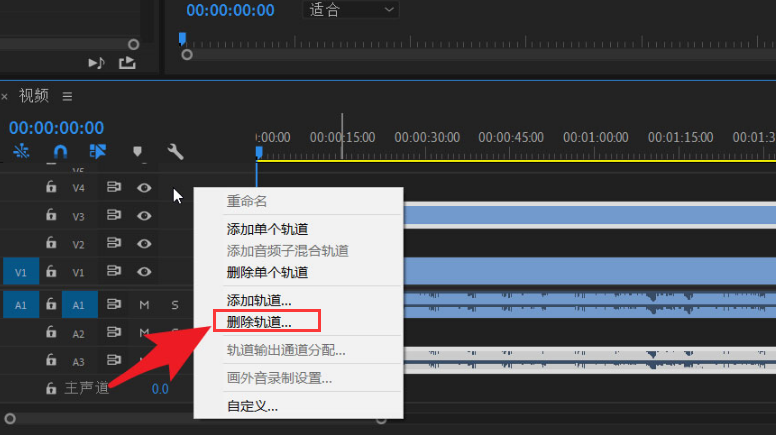
Task: Toggle V1 source patching button
Action: 21,272
